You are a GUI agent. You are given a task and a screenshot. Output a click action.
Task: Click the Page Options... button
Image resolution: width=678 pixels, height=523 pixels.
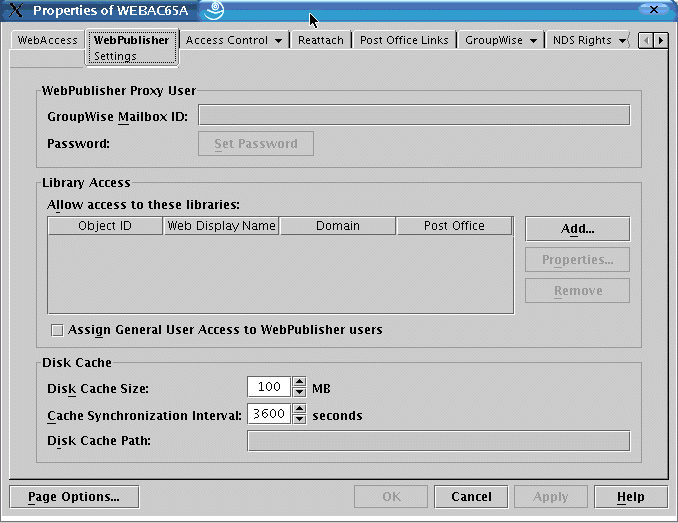pos(74,497)
